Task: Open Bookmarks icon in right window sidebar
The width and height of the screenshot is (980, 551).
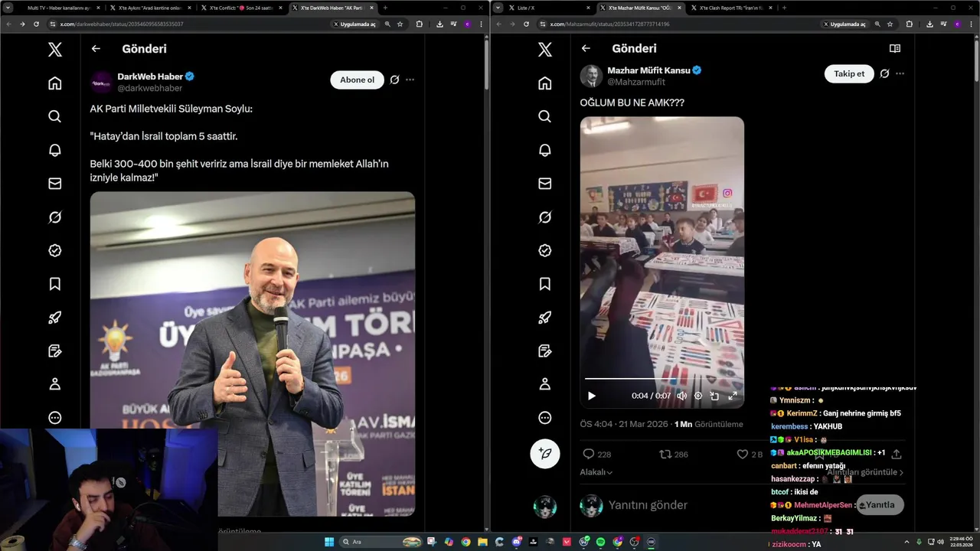Action: [544, 284]
